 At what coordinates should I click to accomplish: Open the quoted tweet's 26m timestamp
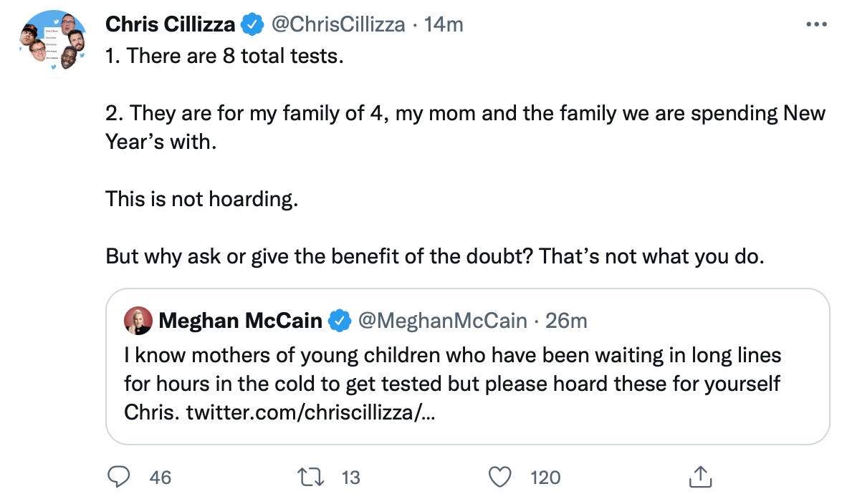pyautogui.click(x=566, y=321)
